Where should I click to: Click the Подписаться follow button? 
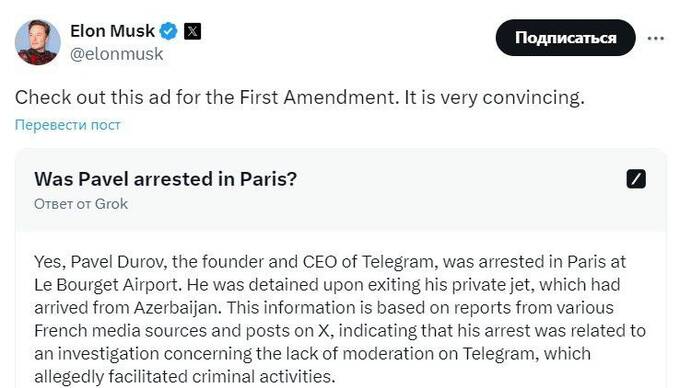pyautogui.click(x=566, y=38)
